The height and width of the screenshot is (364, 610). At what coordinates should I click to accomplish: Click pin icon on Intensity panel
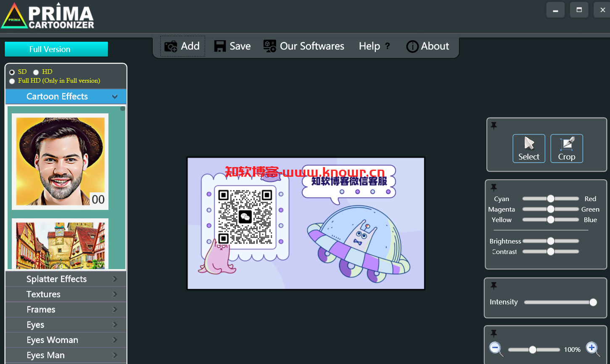click(x=494, y=286)
